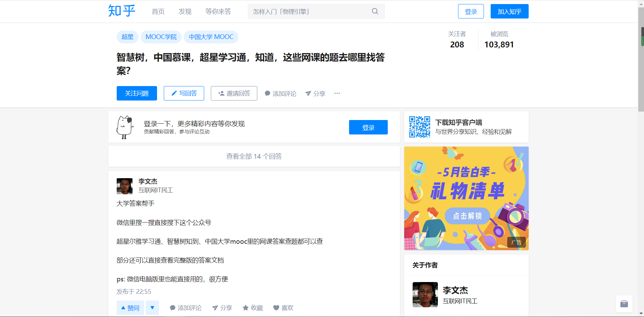
Task: Open the MOOC学院 topic tag
Action: point(161,37)
